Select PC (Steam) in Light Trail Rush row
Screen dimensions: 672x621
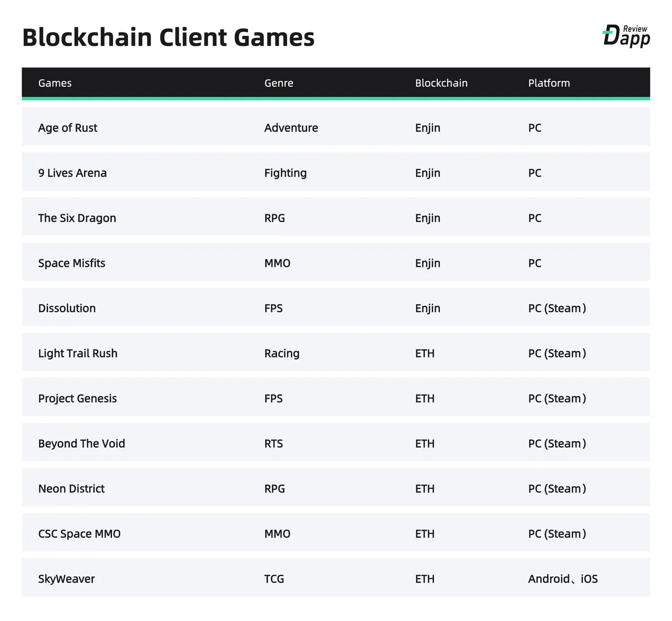click(557, 354)
